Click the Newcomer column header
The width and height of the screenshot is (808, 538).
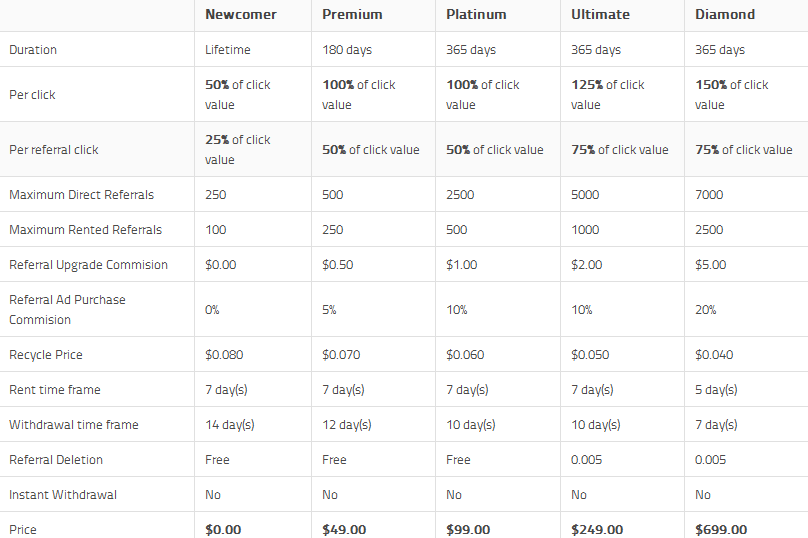click(241, 14)
